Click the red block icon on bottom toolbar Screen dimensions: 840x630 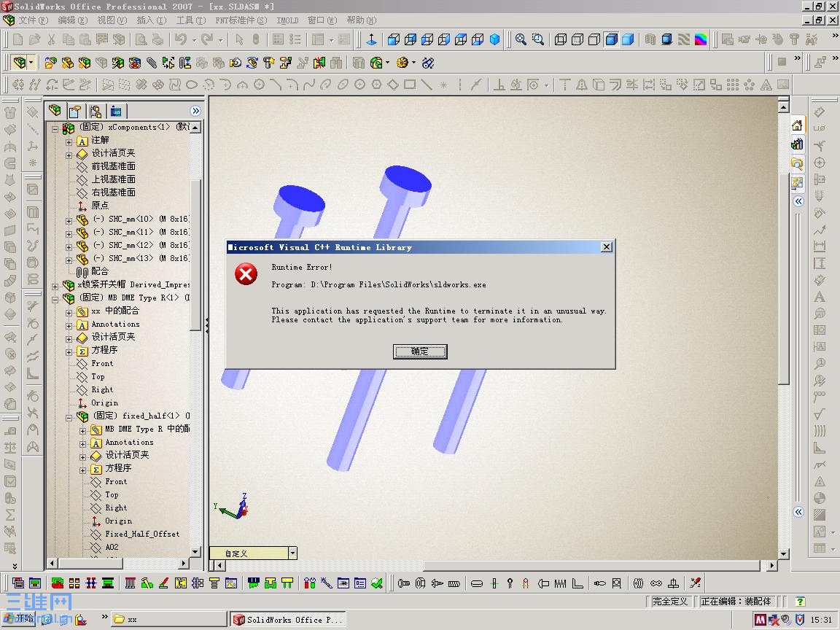click(58, 583)
